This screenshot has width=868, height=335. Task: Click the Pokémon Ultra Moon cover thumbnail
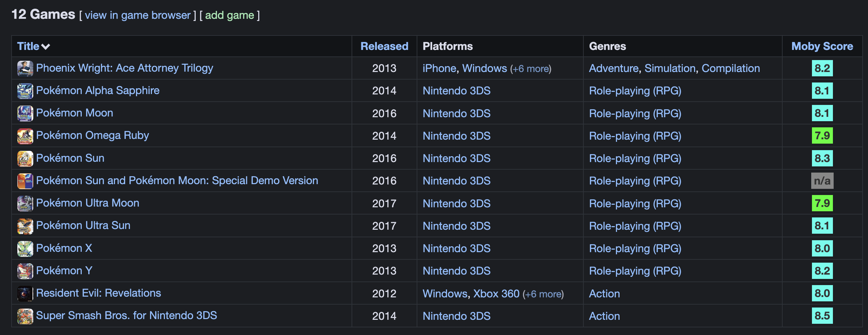pos(25,203)
